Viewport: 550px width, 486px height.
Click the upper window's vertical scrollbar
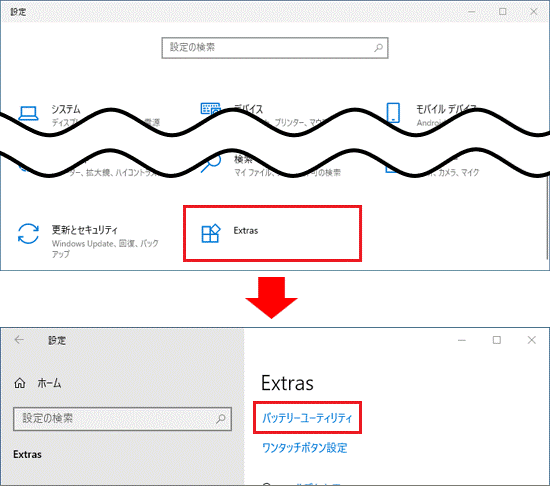click(x=547, y=217)
